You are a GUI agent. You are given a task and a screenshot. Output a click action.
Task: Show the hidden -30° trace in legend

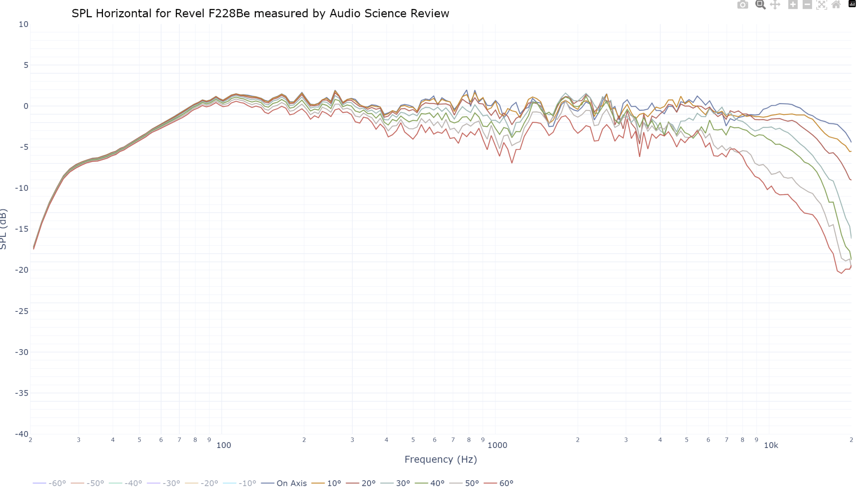164,483
